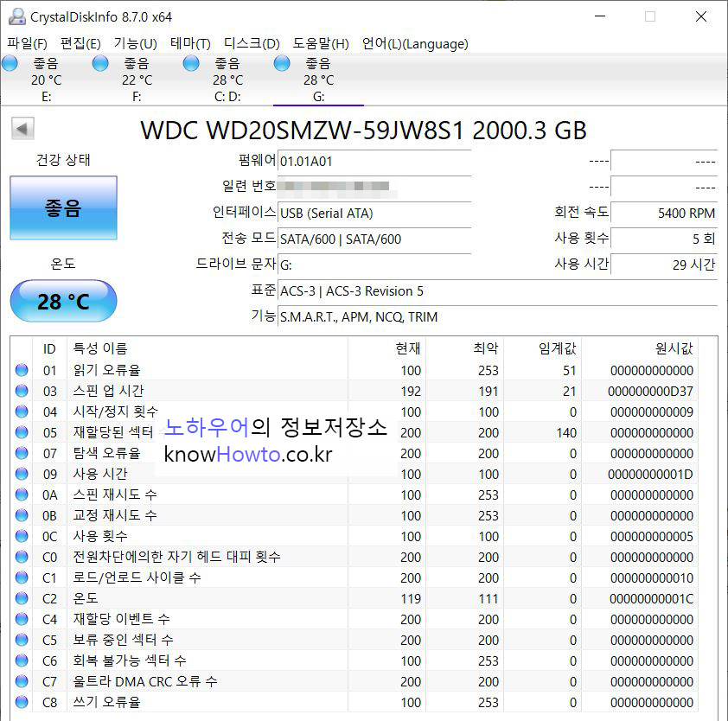Click the 임계값 column header
728x721 pixels.
(543, 348)
